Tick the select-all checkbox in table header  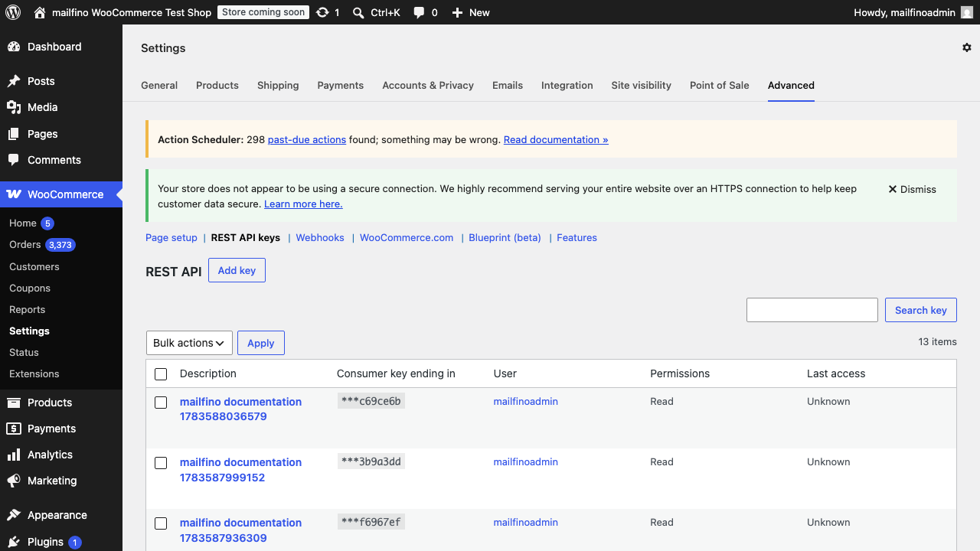point(161,374)
